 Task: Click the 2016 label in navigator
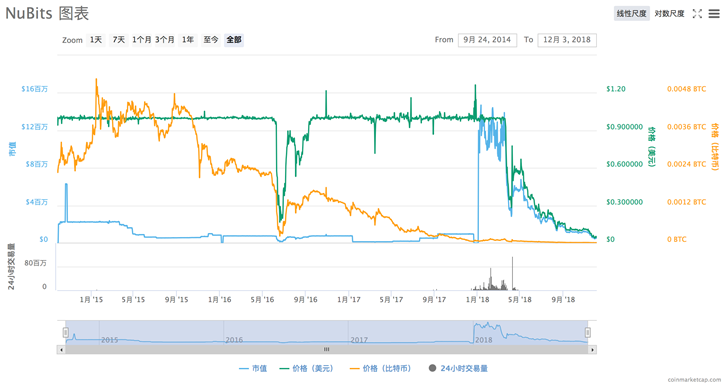click(x=234, y=340)
